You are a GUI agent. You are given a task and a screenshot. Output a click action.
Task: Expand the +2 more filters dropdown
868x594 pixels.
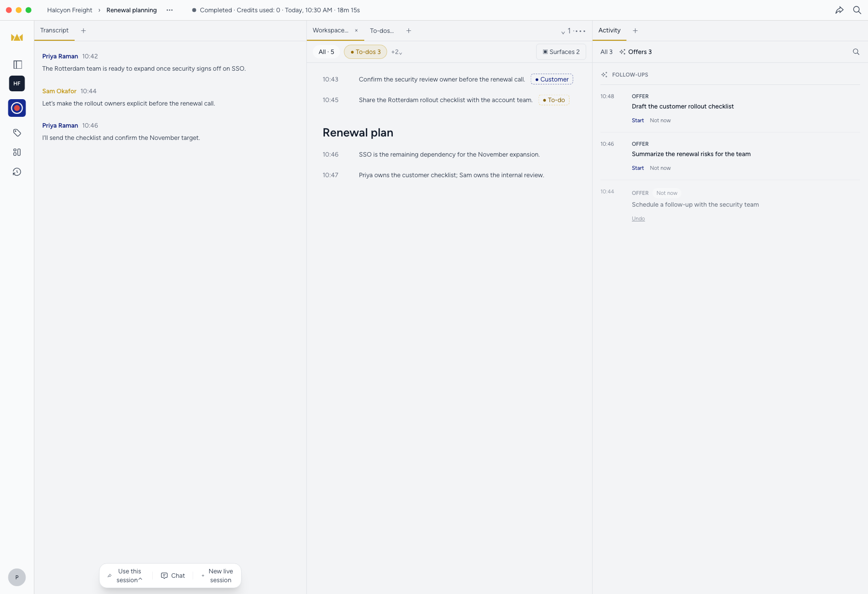coord(397,52)
